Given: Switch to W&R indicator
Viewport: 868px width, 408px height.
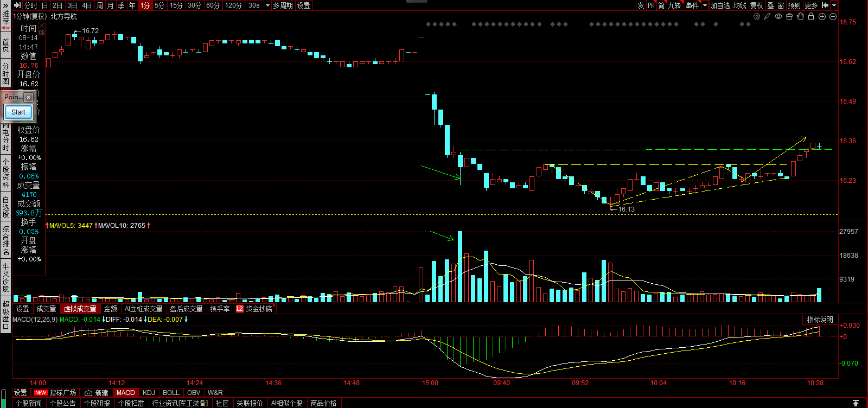Looking at the screenshot, I should point(215,392).
